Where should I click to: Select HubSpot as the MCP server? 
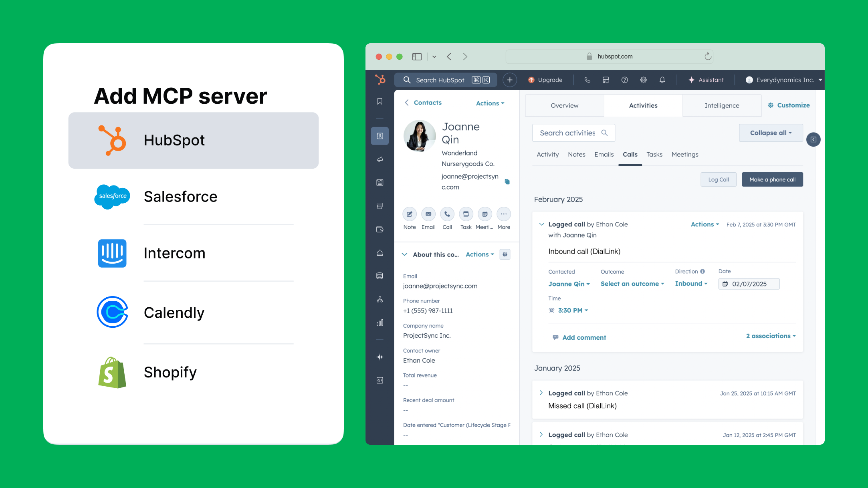194,140
